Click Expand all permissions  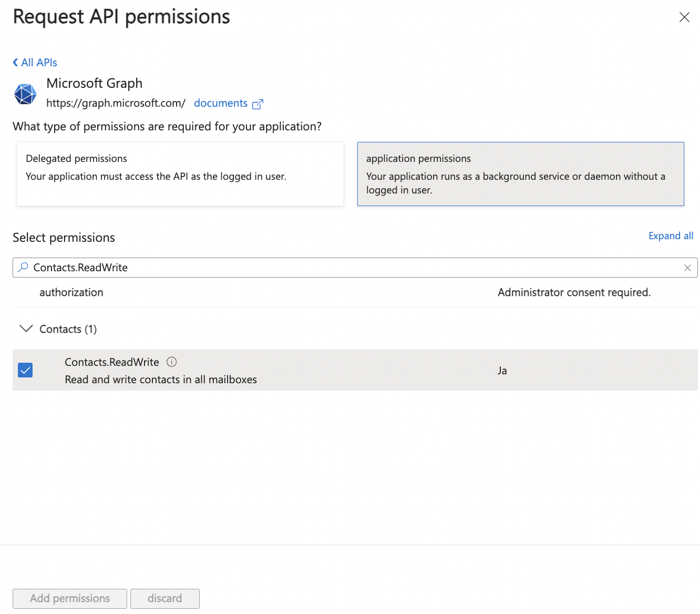[x=671, y=236]
